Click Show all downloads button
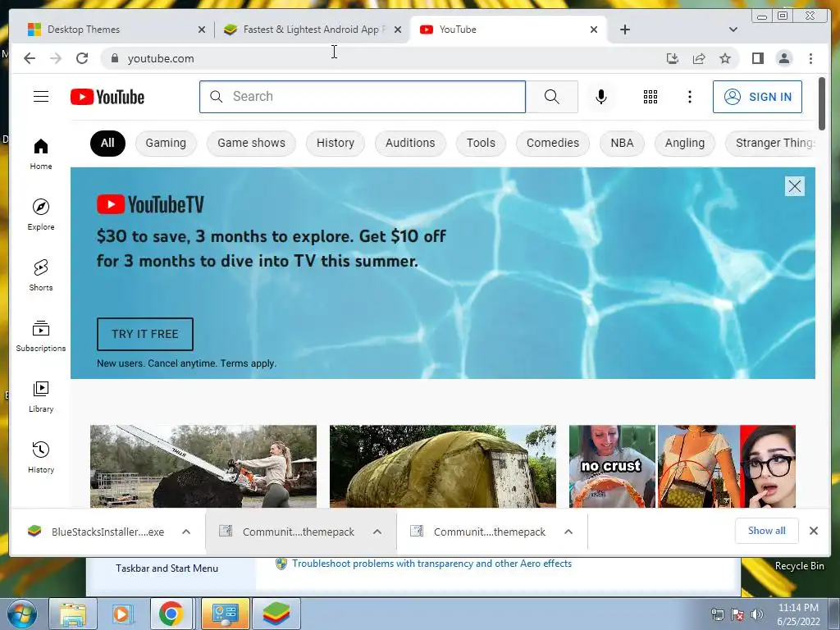 (767, 531)
